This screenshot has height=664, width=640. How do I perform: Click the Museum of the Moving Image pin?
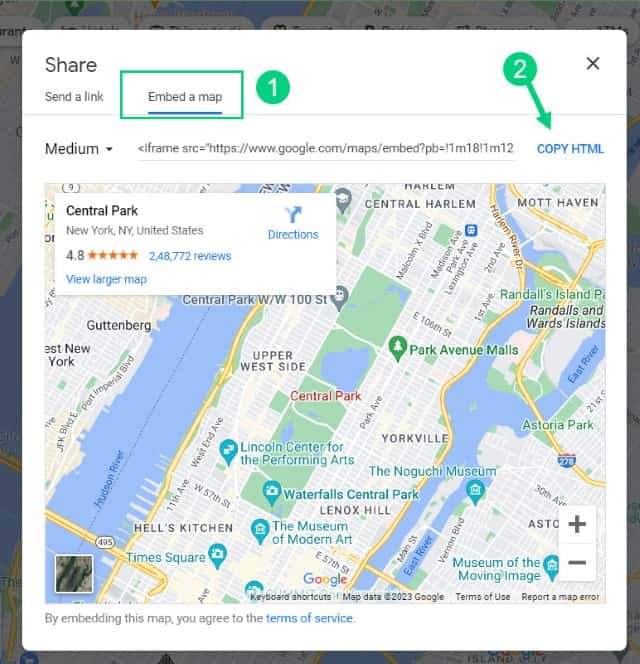551,566
